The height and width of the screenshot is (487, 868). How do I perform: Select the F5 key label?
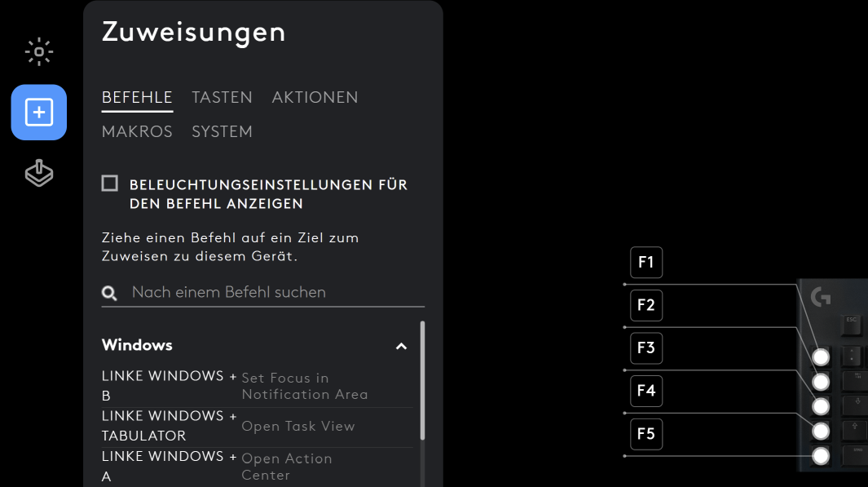click(x=646, y=433)
